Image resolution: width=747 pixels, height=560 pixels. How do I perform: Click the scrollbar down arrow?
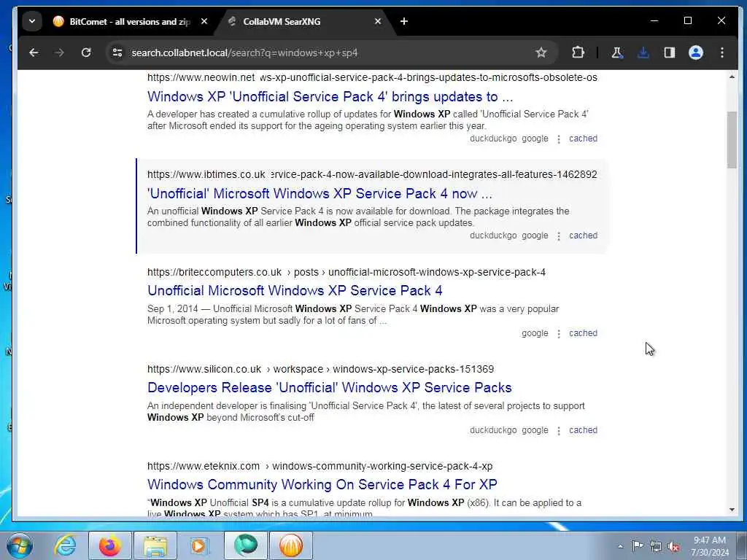click(x=732, y=510)
